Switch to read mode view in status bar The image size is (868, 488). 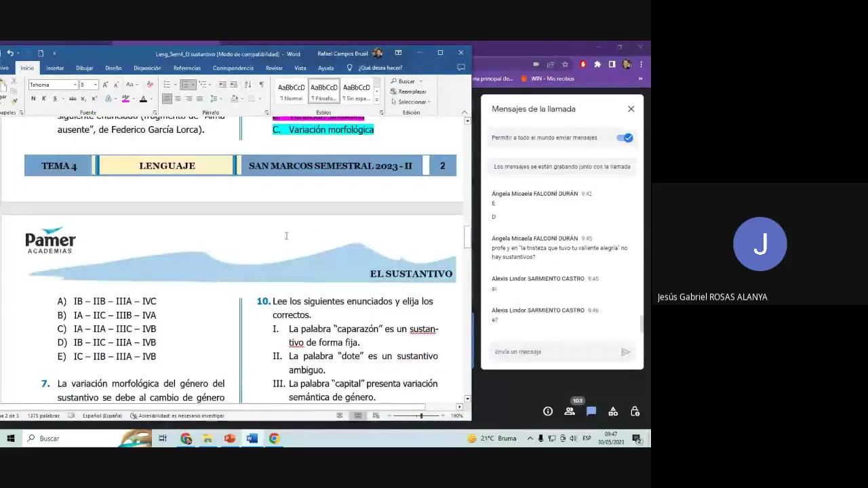tap(341, 415)
